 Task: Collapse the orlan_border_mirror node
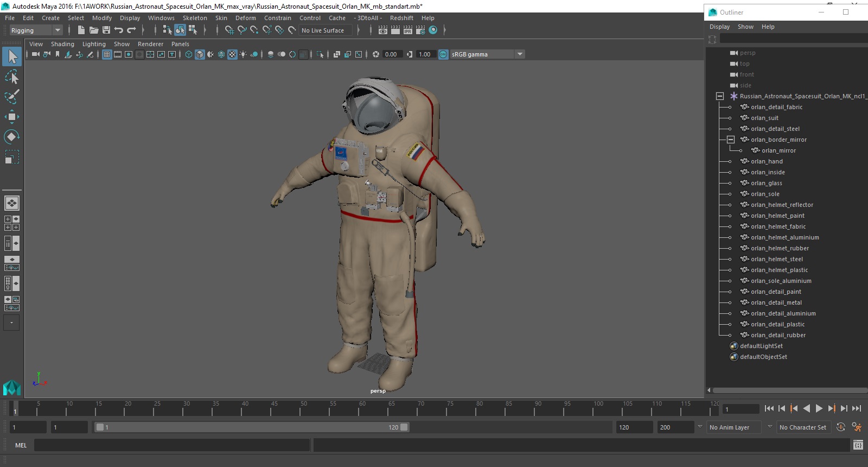tap(731, 140)
